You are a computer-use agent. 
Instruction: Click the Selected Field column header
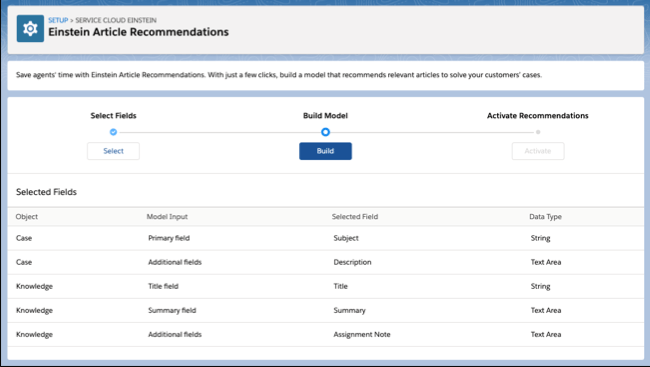click(355, 216)
